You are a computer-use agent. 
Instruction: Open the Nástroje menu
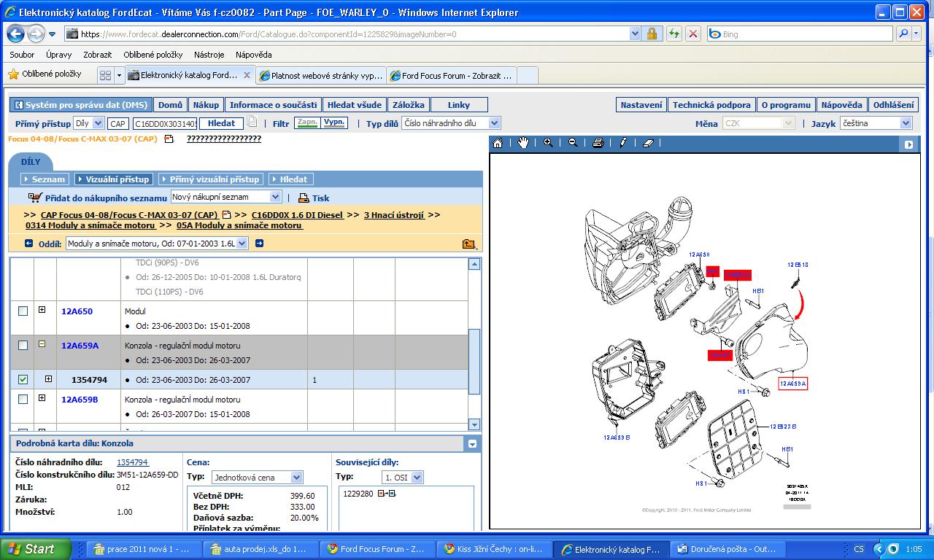(209, 55)
